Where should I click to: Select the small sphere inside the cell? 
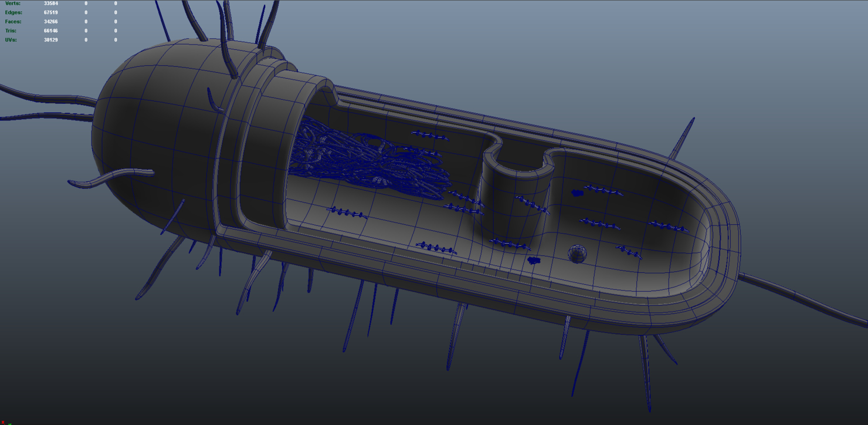click(x=577, y=254)
